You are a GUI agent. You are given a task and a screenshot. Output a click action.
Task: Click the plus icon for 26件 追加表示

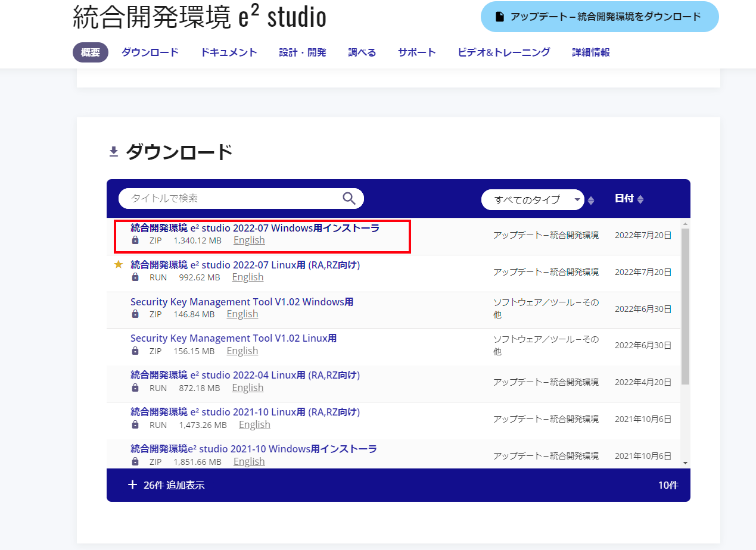[132, 485]
